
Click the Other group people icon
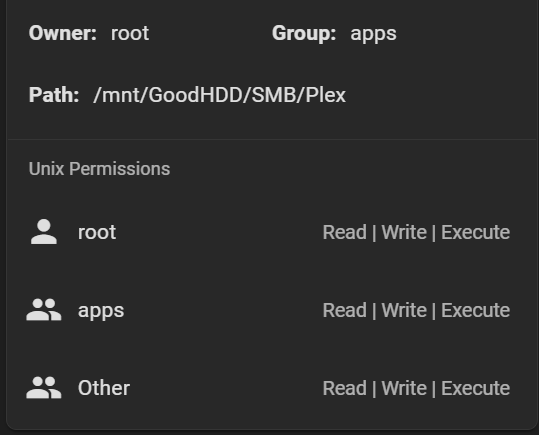coord(44,388)
